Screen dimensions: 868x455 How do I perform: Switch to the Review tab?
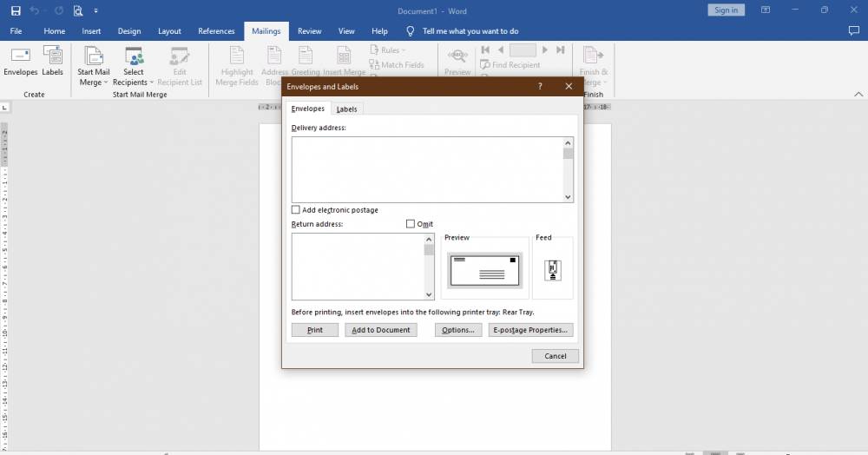coord(310,31)
